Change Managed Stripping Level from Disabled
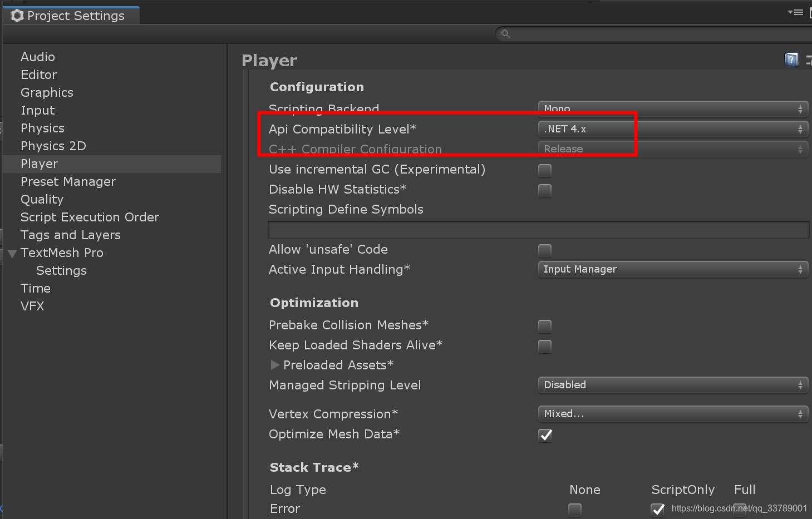Screen dimensions: 812x519 [x=672, y=385]
